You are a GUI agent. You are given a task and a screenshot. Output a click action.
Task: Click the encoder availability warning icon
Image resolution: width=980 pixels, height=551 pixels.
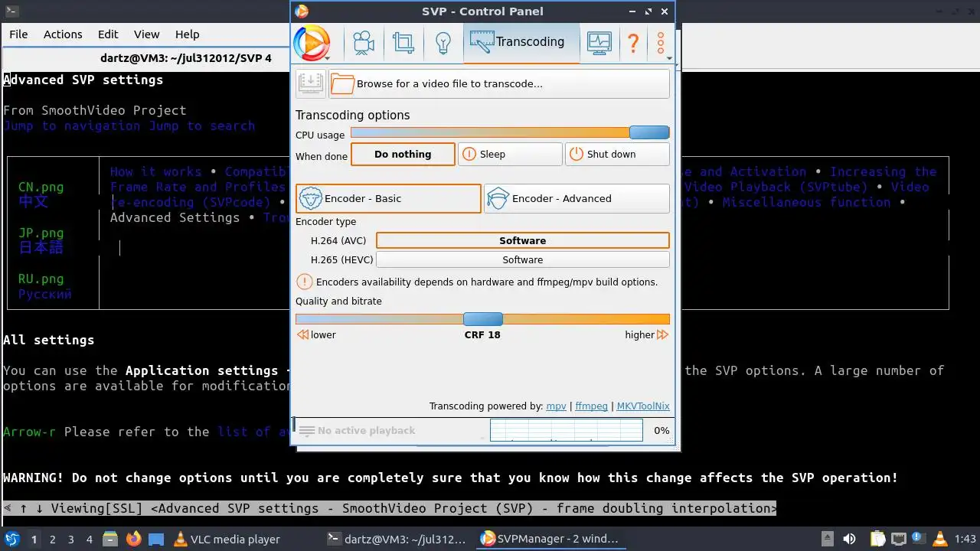pyautogui.click(x=304, y=282)
